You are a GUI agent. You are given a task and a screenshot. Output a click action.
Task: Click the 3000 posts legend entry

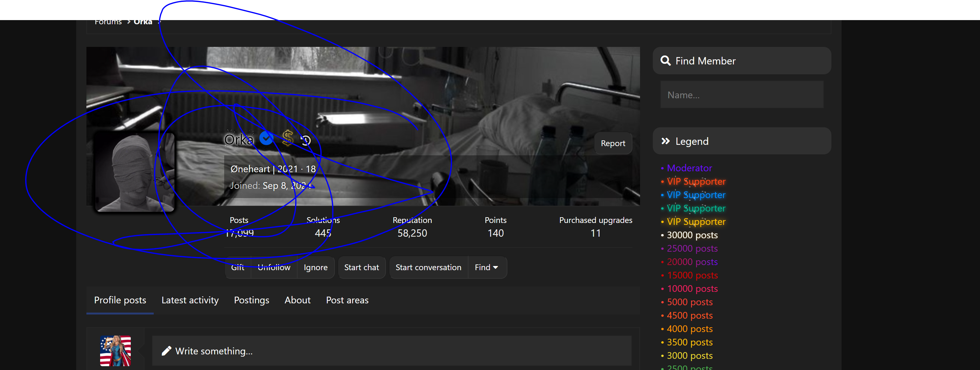point(690,356)
